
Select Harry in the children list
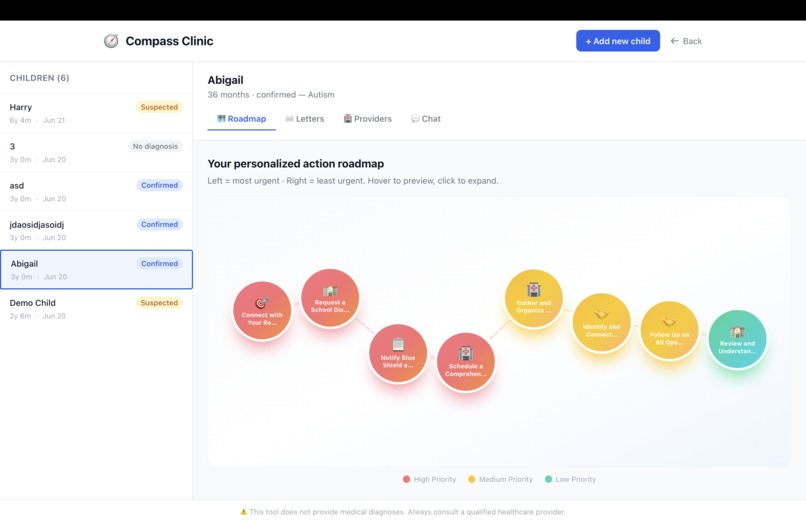point(96,113)
